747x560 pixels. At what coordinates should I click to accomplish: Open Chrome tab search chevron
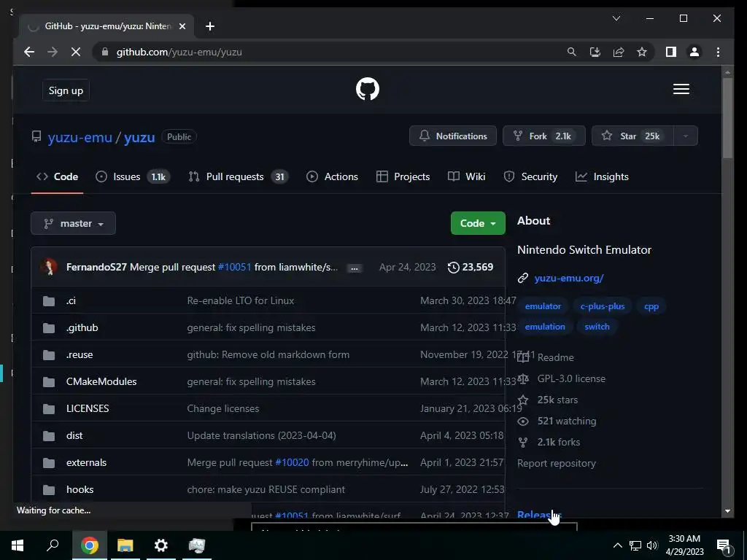click(x=616, y=18)
